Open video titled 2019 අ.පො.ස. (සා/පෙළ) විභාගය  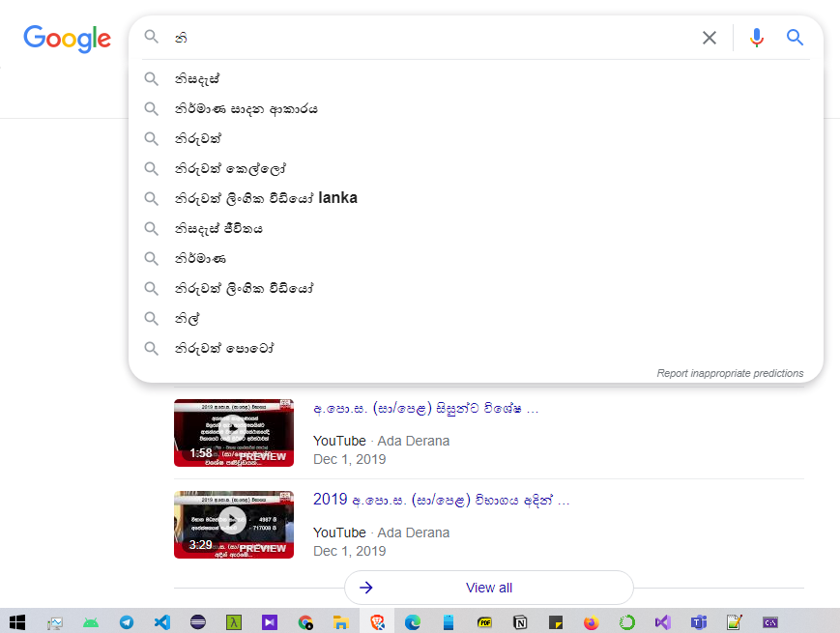[441, 500]
